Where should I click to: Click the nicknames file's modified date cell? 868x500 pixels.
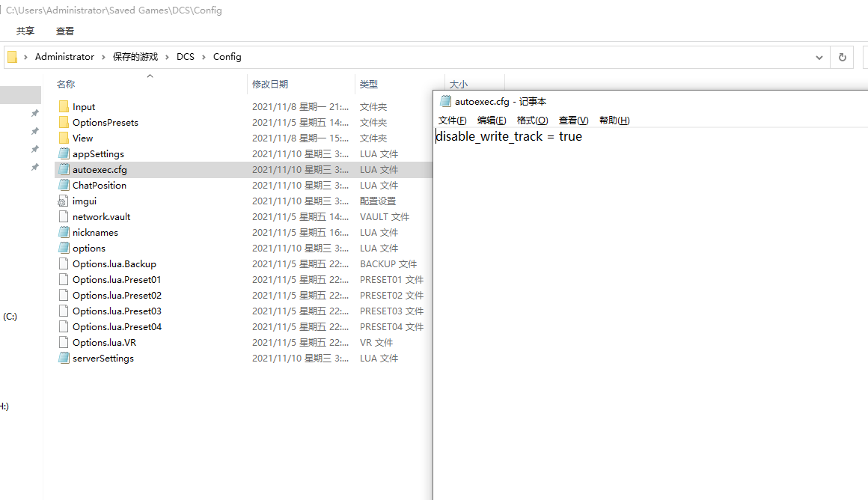(x=300, y=233)
